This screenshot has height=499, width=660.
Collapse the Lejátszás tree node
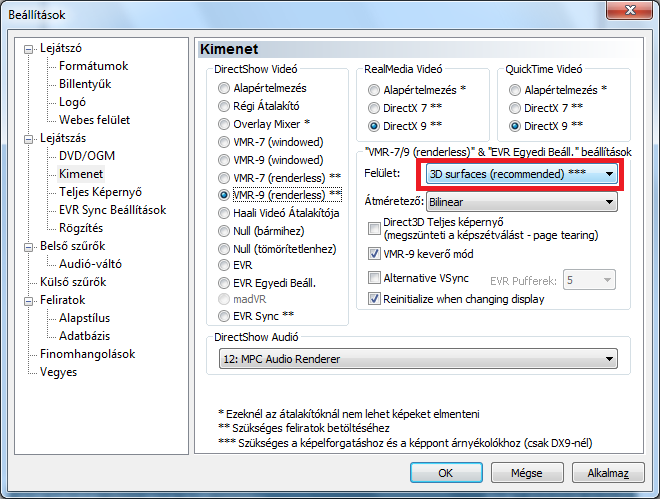29,139
